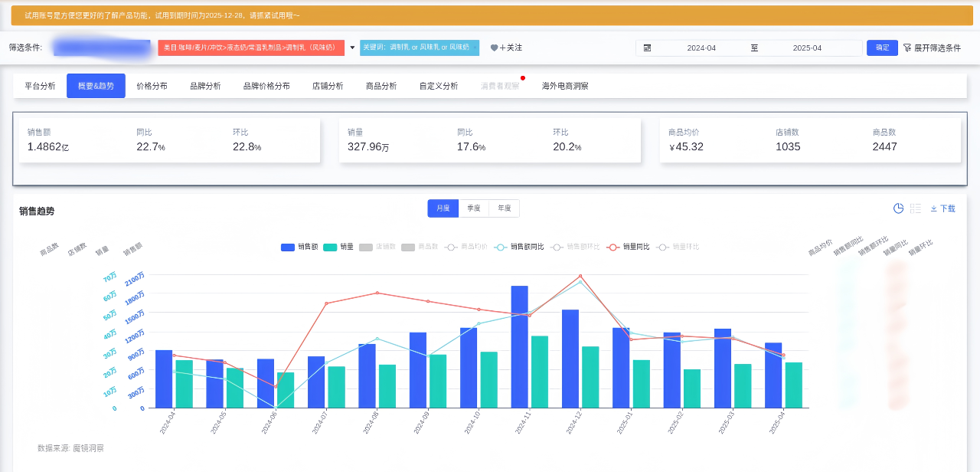This screenshot has width=980, height=472.
Task: Click the 销量 value 327.96万
Action: 368,146
